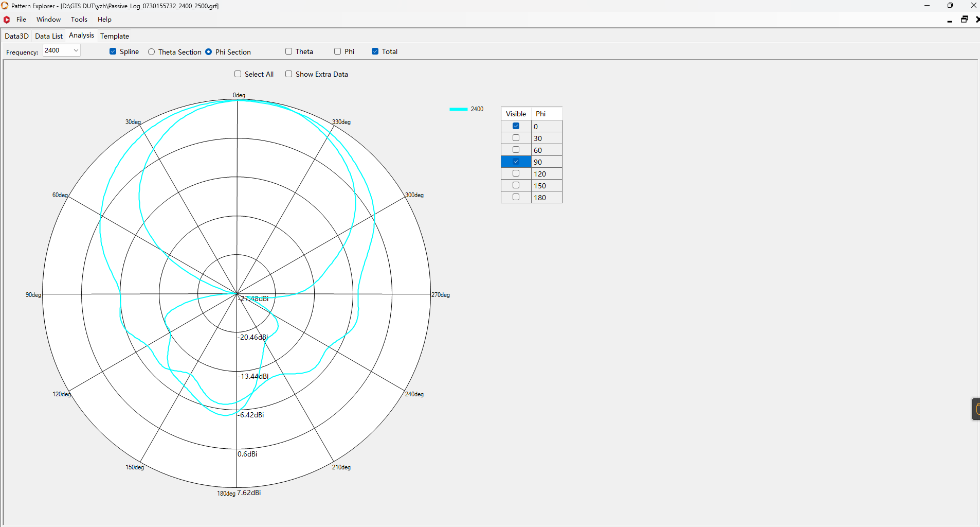Click the 270deg axis label

pos(441,295)
